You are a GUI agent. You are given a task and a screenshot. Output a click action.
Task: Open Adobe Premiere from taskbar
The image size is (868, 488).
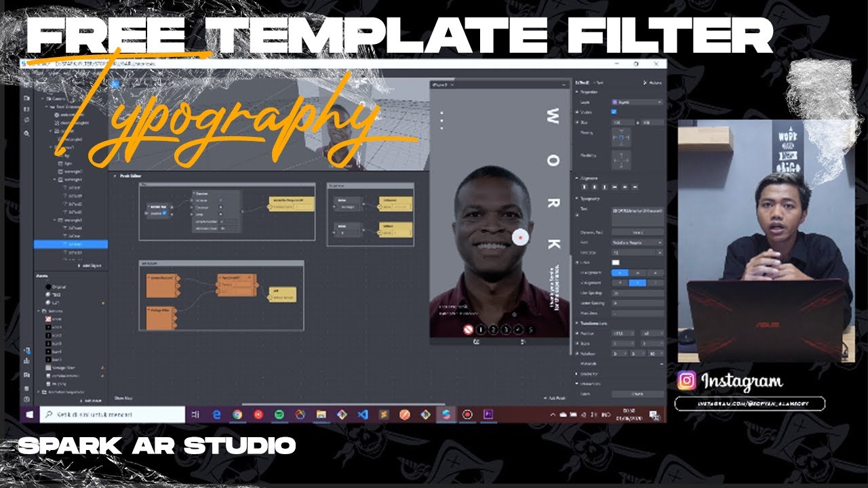tap(488, 414)
